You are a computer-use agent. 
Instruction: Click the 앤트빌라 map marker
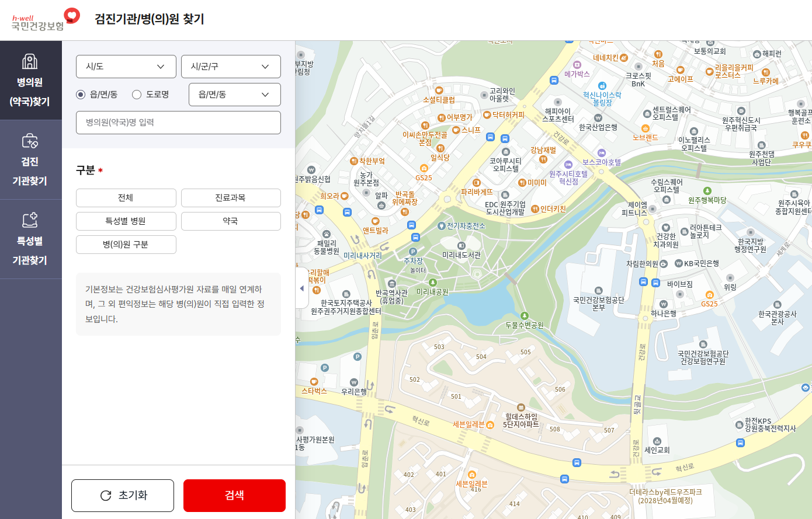tap(375, 222)
